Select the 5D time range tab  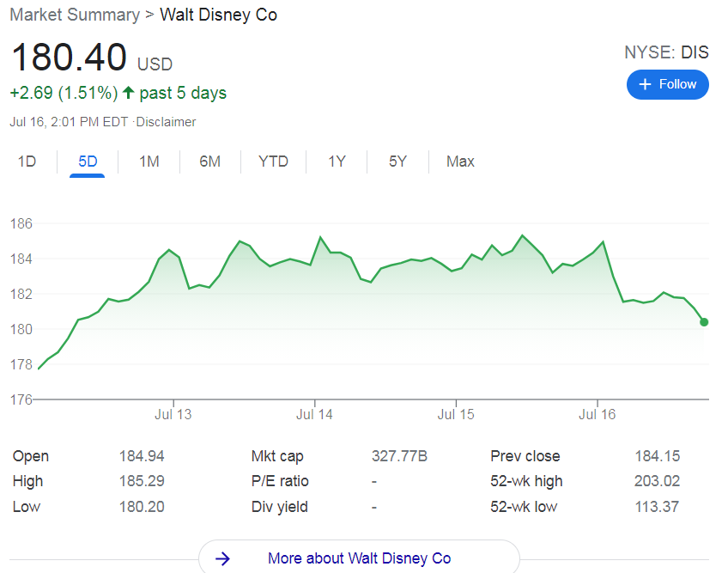pos(88,162)
